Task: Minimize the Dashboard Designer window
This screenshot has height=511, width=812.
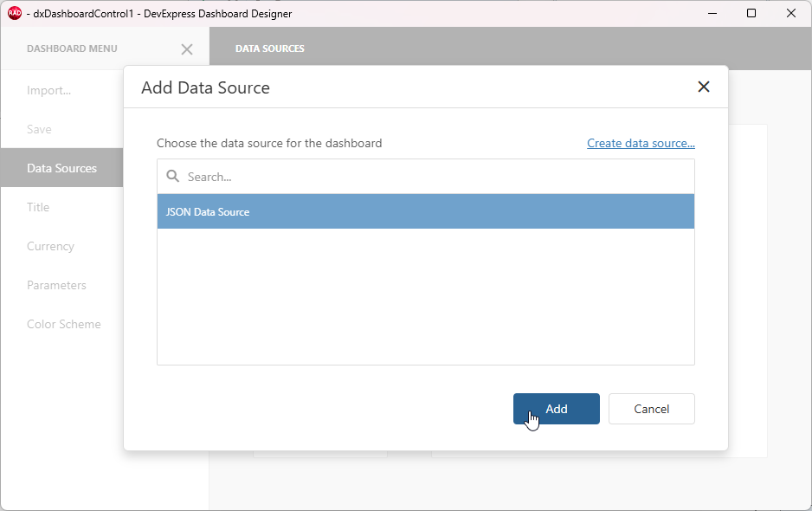Action: click(x=712, y=13)
